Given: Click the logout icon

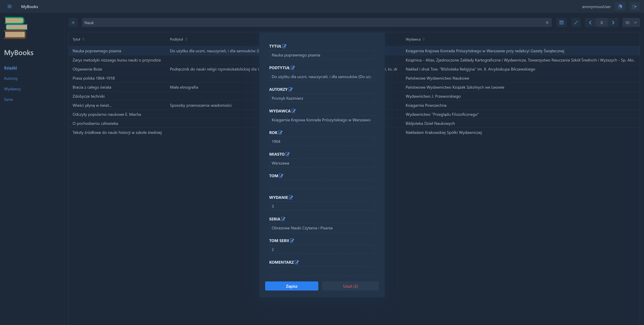Looking at the screenshot, I should coord(634,7).
